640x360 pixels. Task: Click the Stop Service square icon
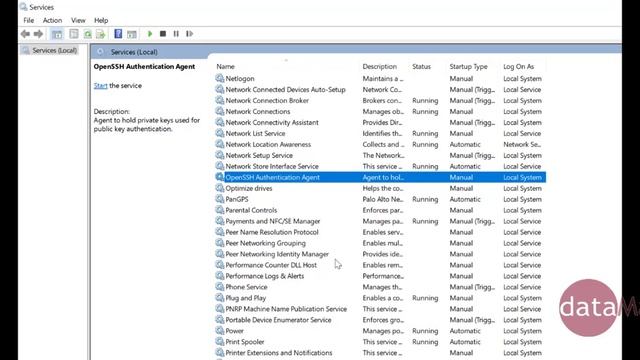(x=163, y=34)
